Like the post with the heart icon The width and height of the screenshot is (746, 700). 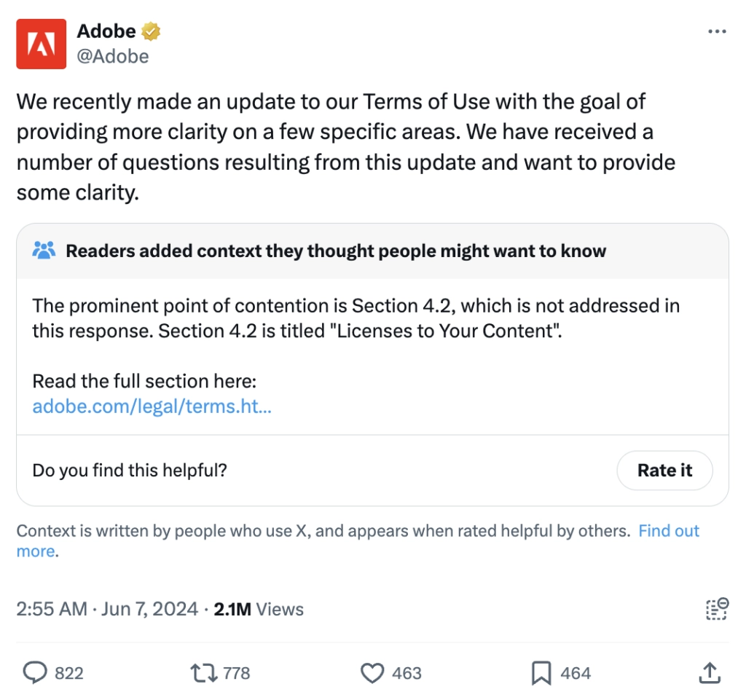[372, 673]
